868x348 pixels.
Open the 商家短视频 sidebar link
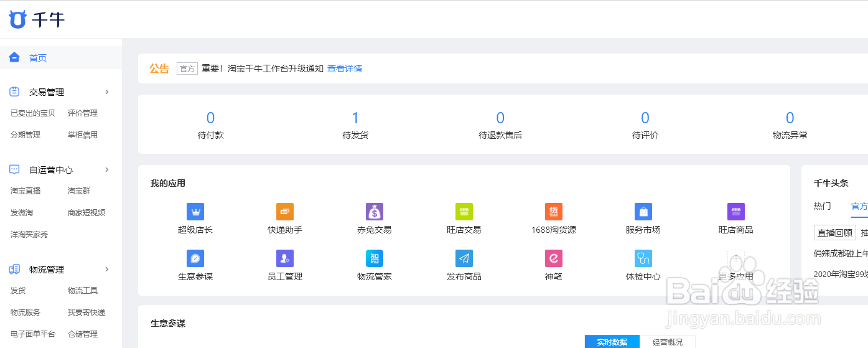(86, 213)
